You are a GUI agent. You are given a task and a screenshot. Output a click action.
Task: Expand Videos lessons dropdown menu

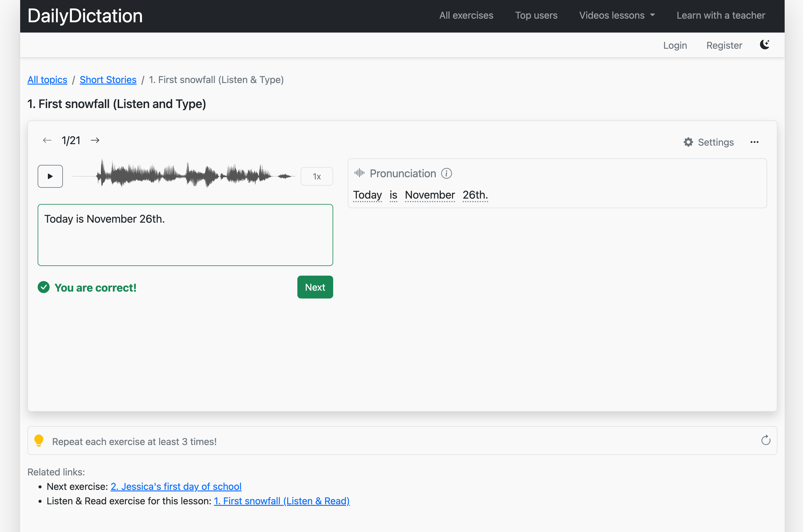617,15
